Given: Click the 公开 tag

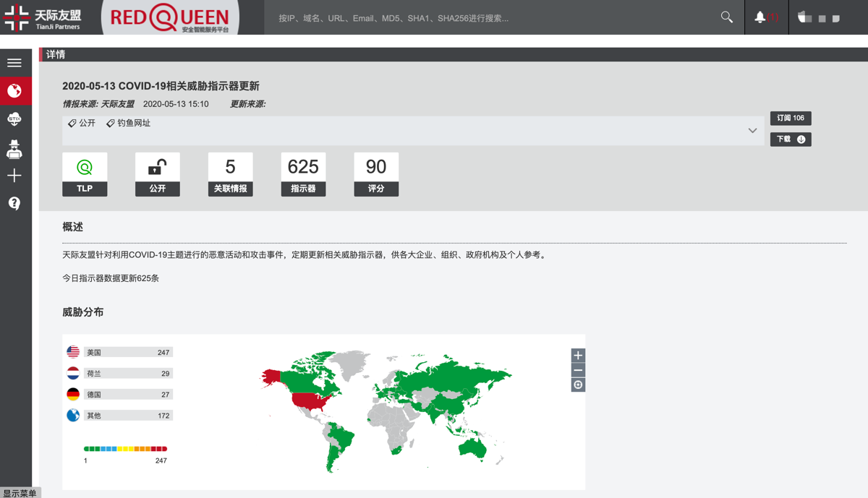Looking at the screenshot, I should pyautogui.click(x=82, y=124).
